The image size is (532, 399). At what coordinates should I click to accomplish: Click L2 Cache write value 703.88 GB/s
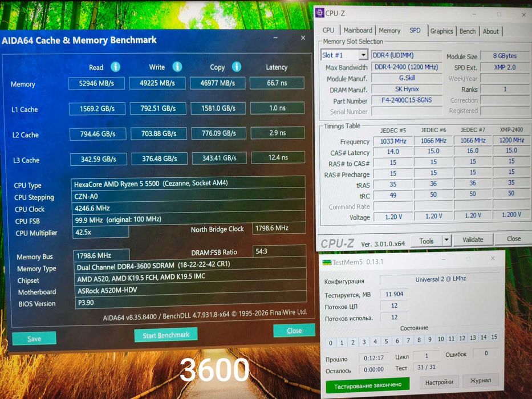click(159, 133)
